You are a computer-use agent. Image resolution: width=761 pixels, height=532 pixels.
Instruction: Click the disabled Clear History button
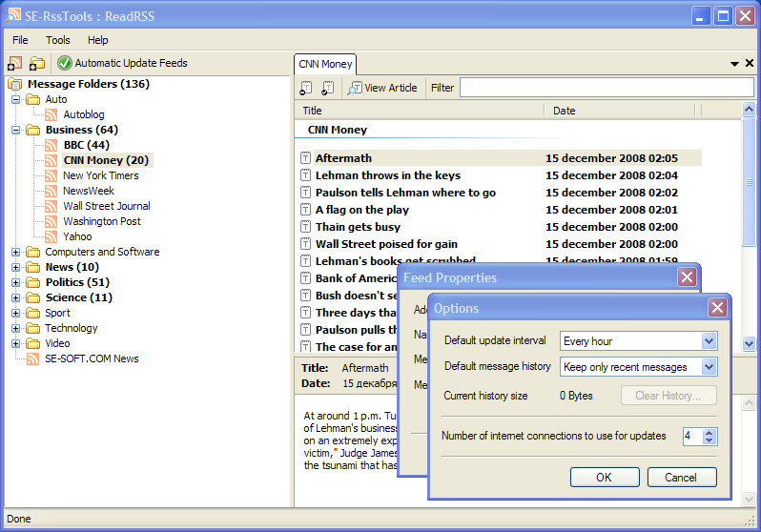[668, 396]
